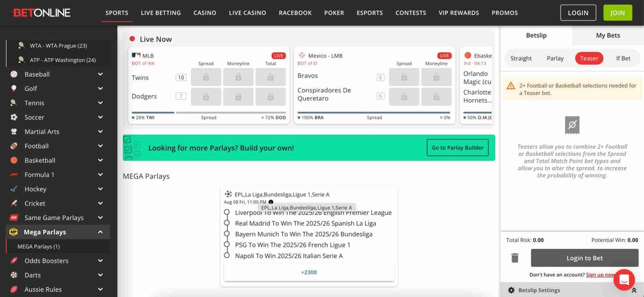Click the Same Game Parlays SGP icon
This screenshot has width=644, height=297.
click(x=14, y=218)
